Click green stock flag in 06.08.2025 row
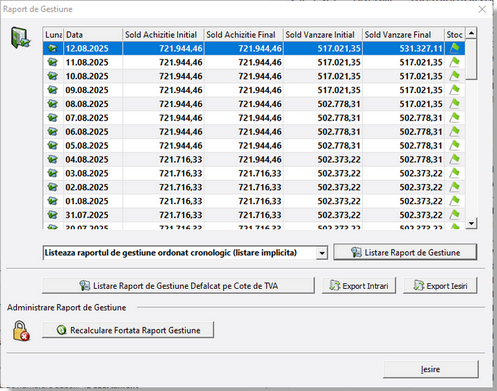The image size is (497, 391). [x=455, y=132]
